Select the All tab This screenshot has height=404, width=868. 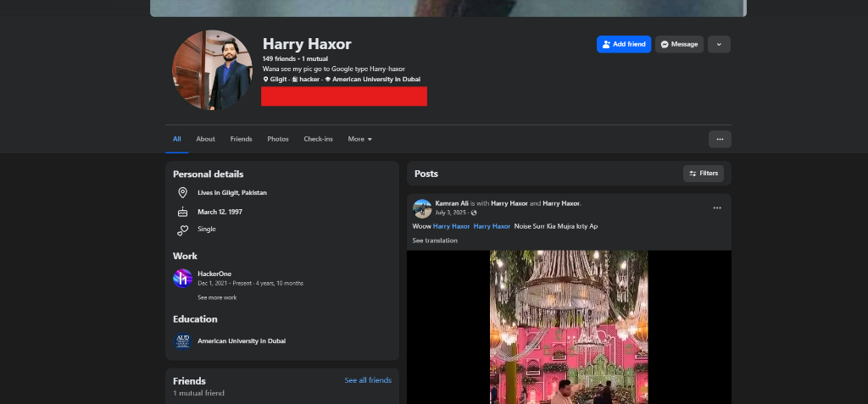176,139
